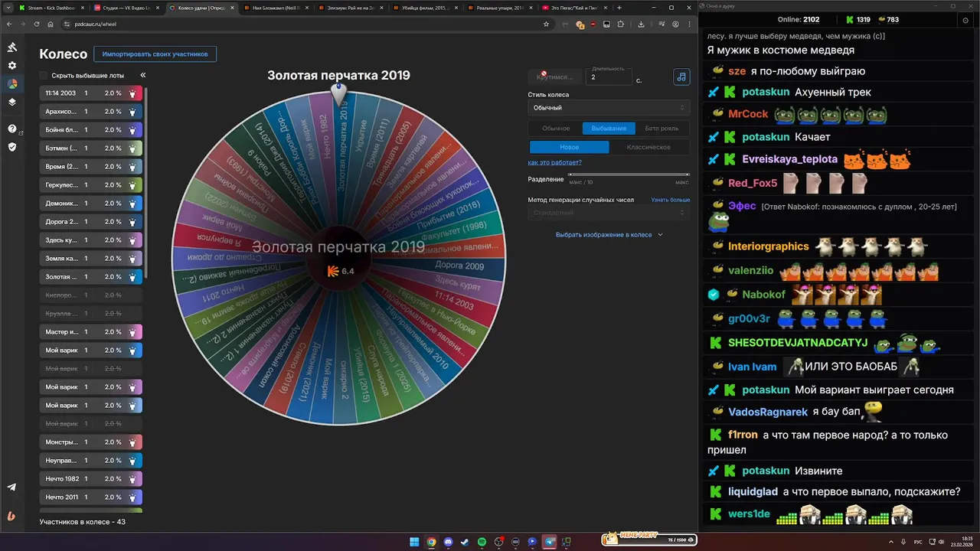Click the light icon on 'Арахисо...' row
980x551 pixels.
132,112
